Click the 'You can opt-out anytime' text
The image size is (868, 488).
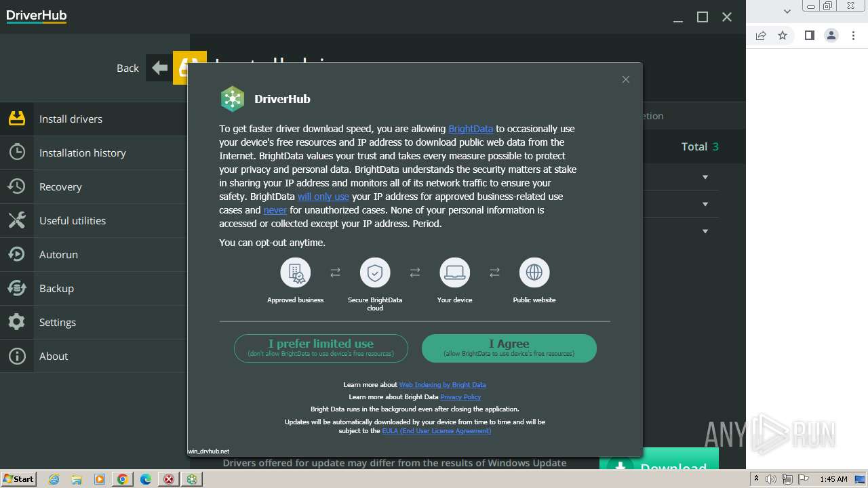[x=272, y=243]
